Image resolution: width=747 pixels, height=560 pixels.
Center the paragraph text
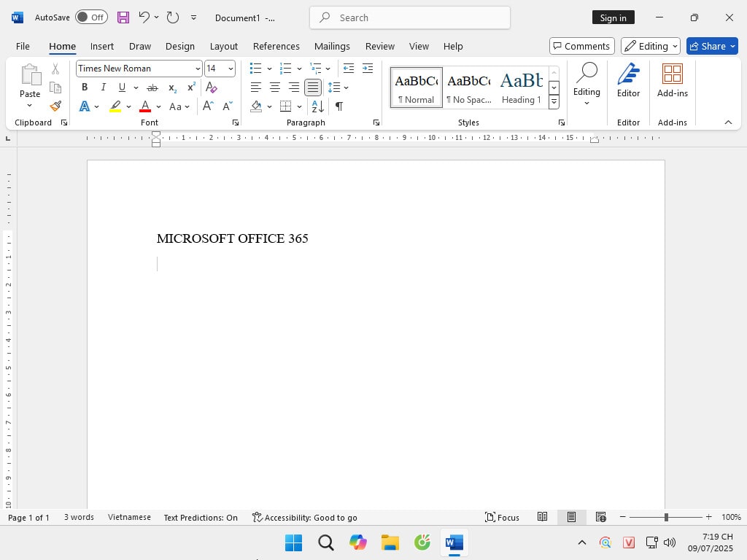pyautogui.click(x=275, y=87)
